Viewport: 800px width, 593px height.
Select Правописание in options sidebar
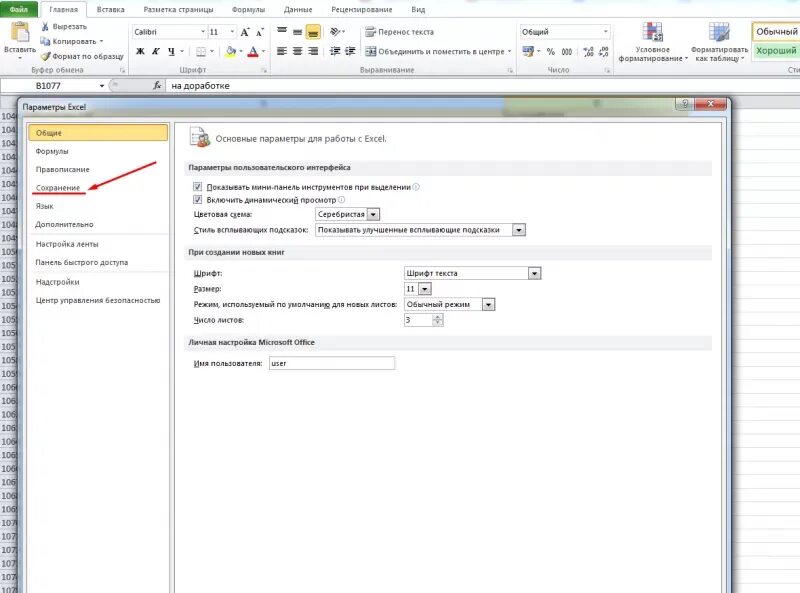coord(62,169)
